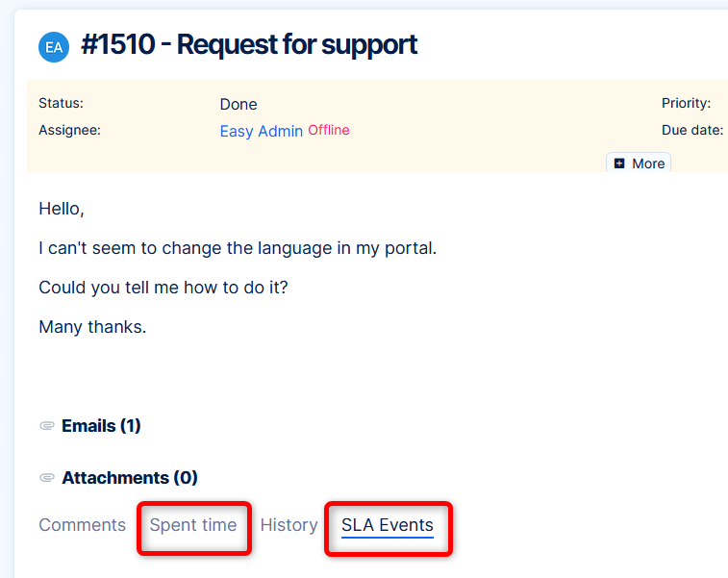This screenshot has height=578, width=728.
Task: Open the Easy Admin assignee link
Action: click(261, 131)
